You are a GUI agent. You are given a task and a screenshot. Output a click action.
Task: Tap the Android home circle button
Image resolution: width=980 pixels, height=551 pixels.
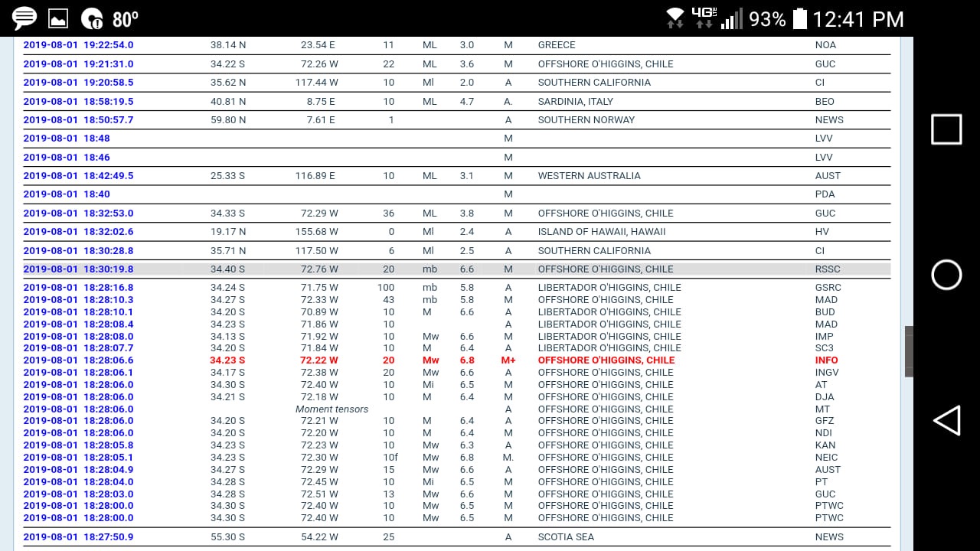(946, 275)
